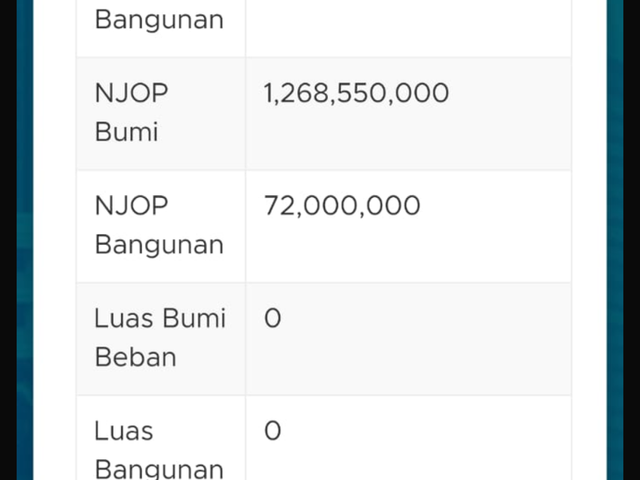Tap the word Beban
The image size is (640, 480).
coord(136,357)
